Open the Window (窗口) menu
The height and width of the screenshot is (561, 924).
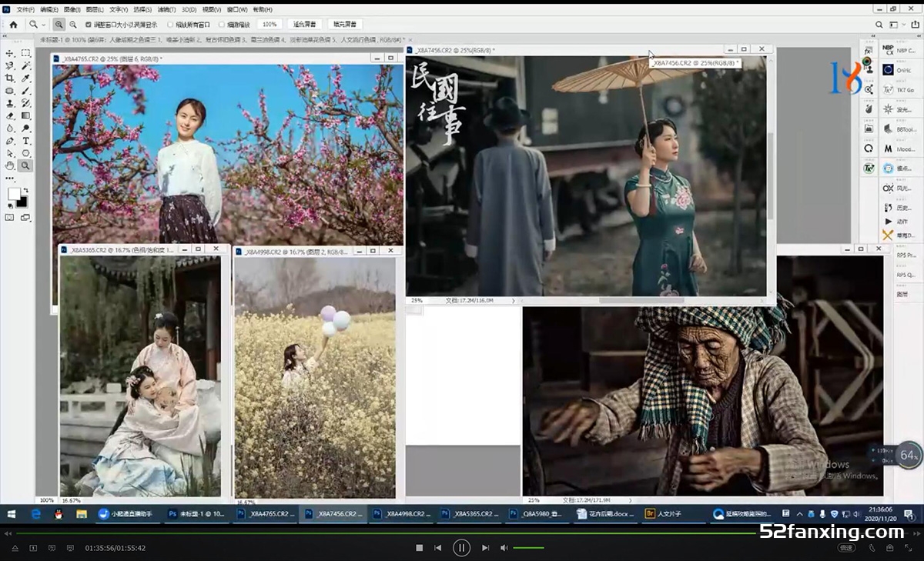(x=238, y=10)
